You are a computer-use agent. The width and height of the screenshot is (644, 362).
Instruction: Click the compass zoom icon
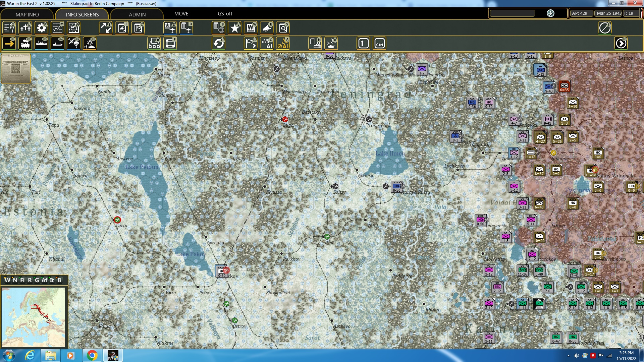coord(605,28)
